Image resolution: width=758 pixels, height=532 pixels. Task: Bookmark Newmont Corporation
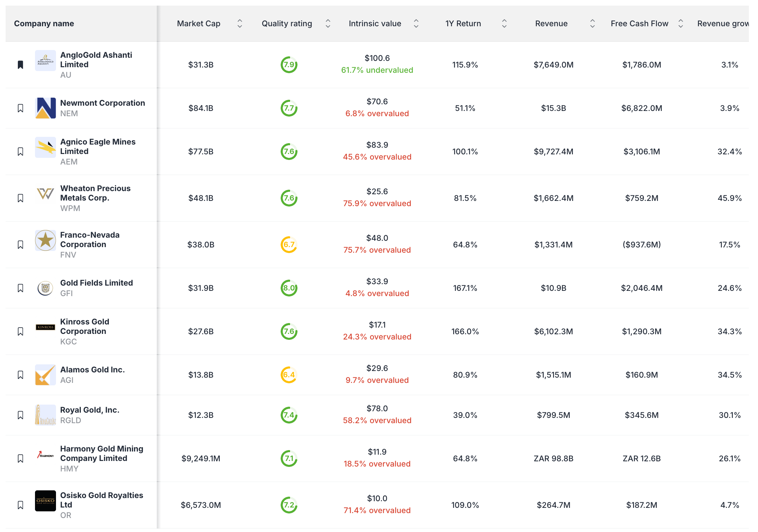click(21, 108)
